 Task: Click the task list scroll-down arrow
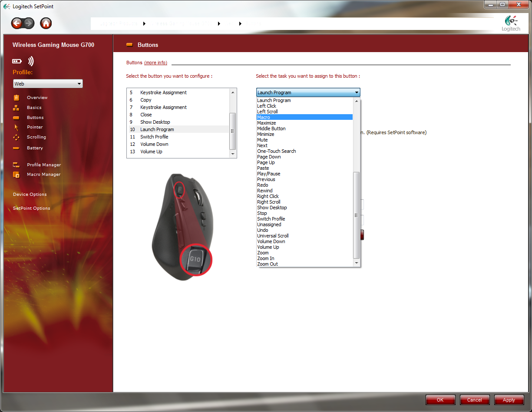pos(357,263)
